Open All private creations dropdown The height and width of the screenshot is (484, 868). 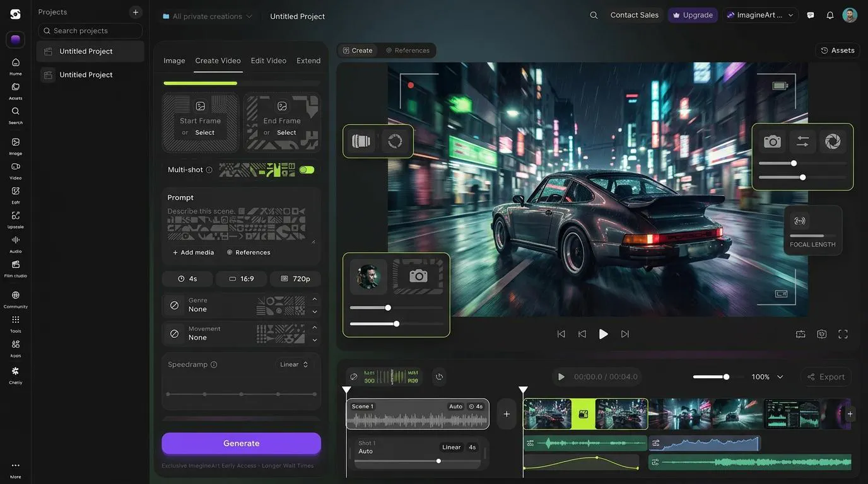[208, 16]
